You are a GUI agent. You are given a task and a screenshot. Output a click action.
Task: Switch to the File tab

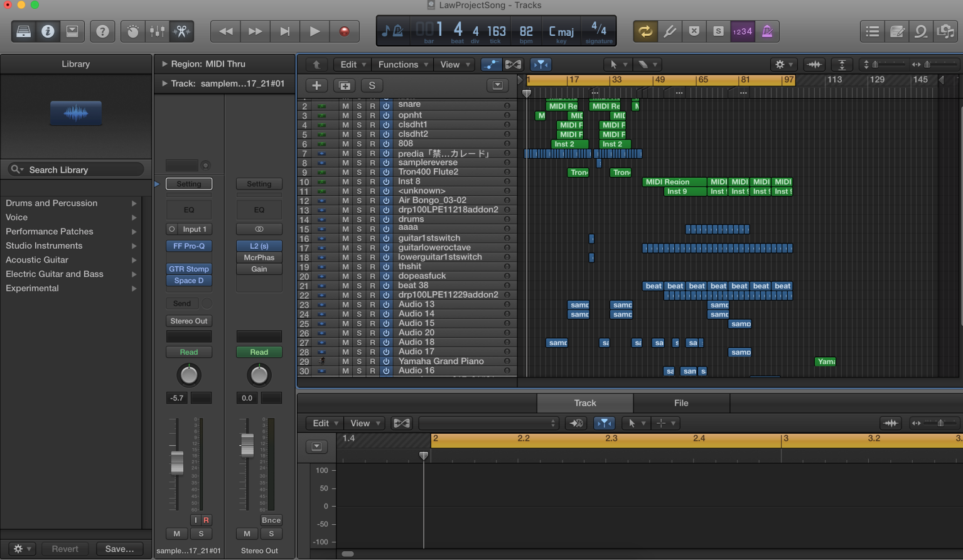tap(681, 403)
